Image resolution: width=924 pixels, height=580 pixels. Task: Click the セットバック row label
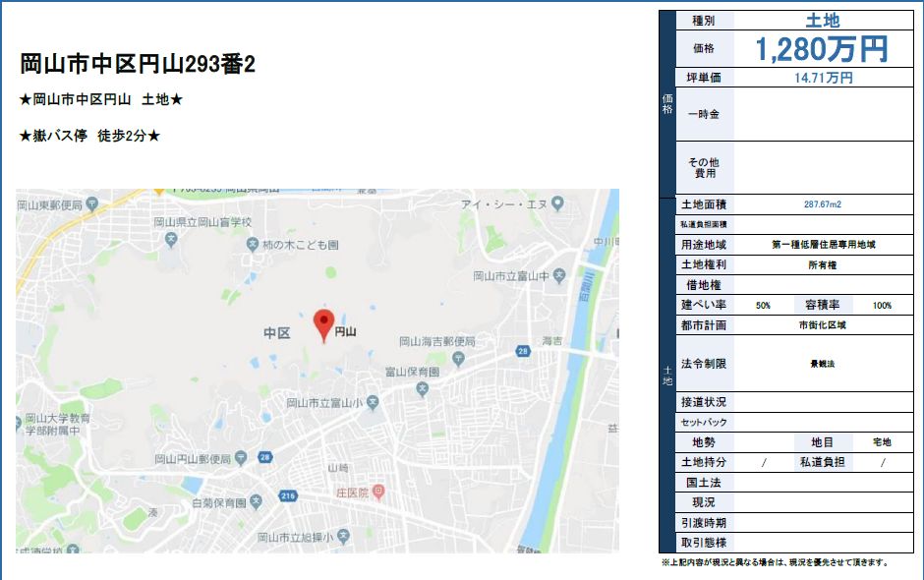[704, 422]
